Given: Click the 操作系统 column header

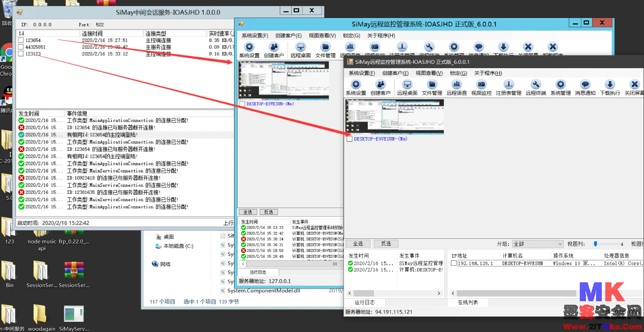Looking at the screenshot, I should click(576, 255).
